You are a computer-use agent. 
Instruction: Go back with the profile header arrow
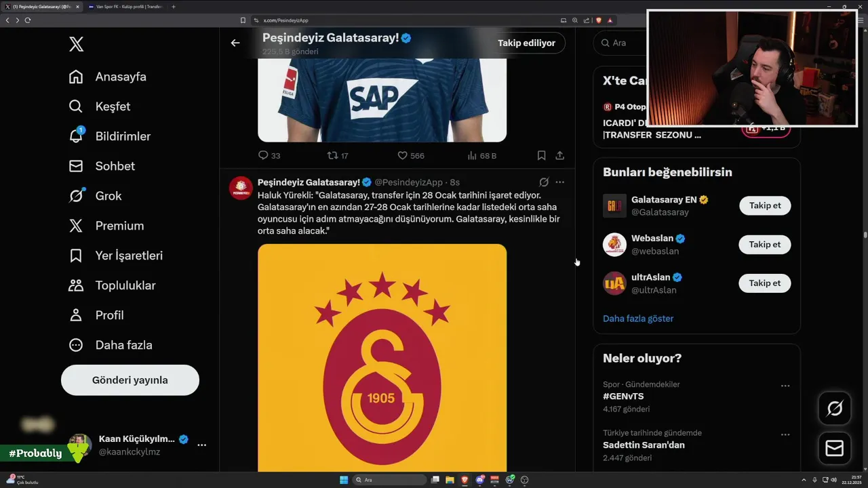(235, 43)
